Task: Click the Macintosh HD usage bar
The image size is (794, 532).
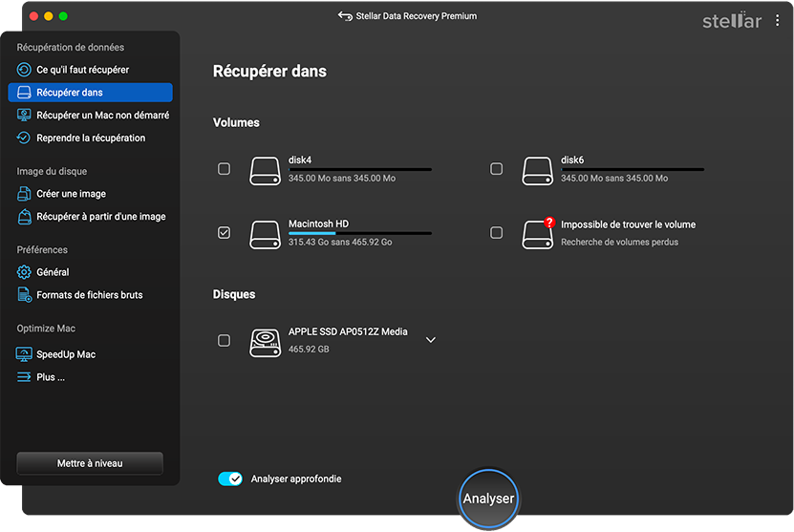Action: point(360,233)
